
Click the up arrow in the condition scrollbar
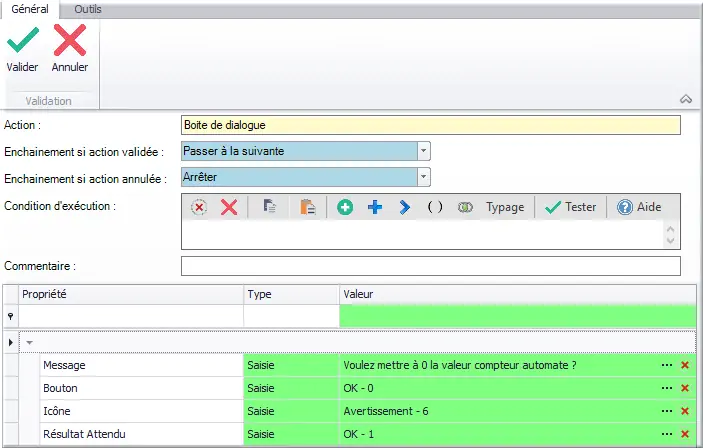671,229
